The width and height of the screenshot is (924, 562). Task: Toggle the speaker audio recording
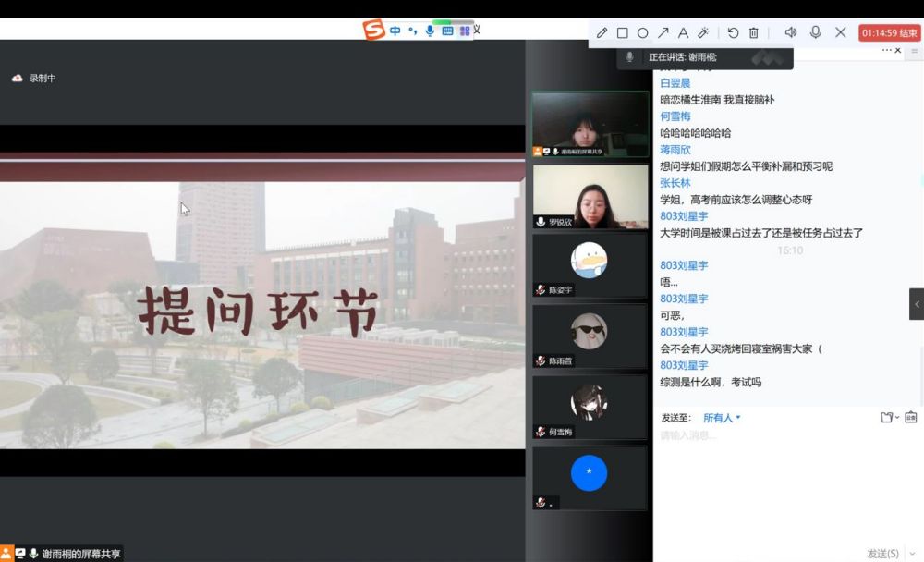[x=791, y=32]
